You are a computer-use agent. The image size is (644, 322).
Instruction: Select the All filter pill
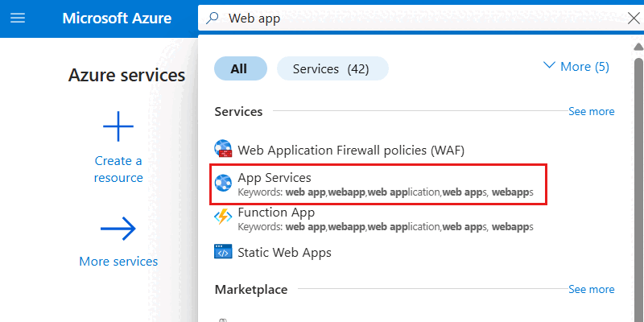tap(239, 69)
